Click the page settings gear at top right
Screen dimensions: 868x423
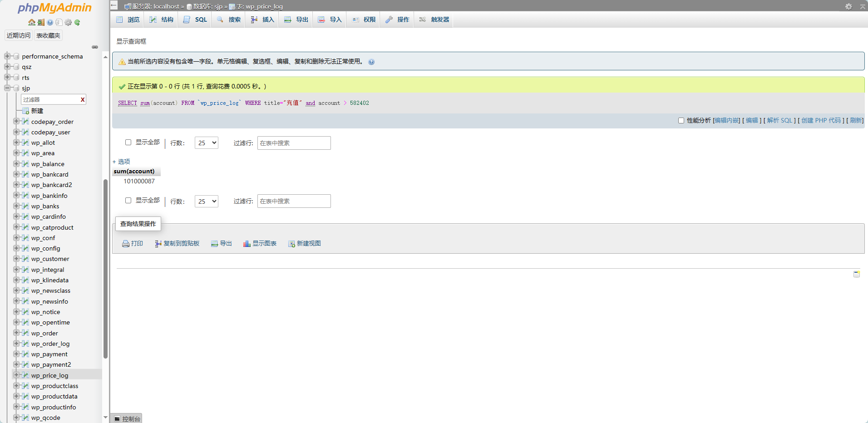(848, 6)
